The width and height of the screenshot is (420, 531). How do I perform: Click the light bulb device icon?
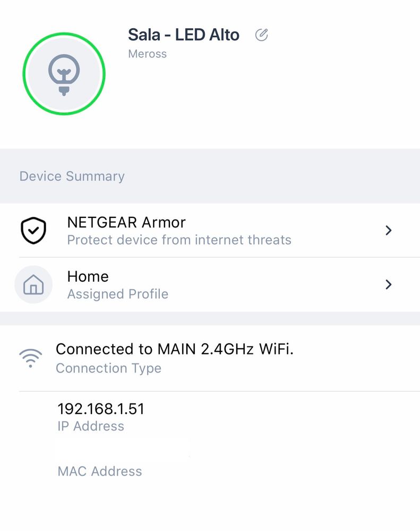(x=64, y=74)
